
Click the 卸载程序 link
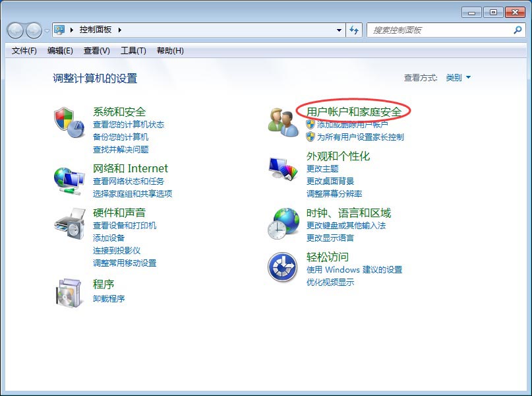109,298
